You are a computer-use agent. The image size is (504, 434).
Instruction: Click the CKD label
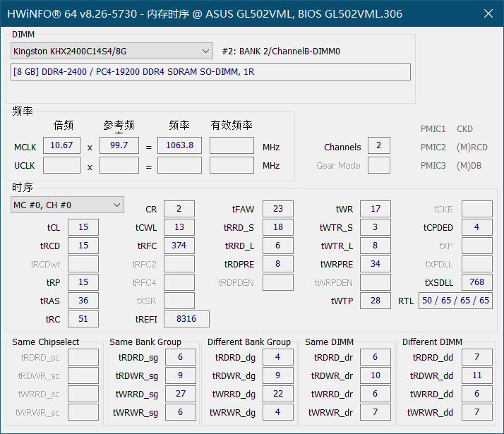point(464,129)
